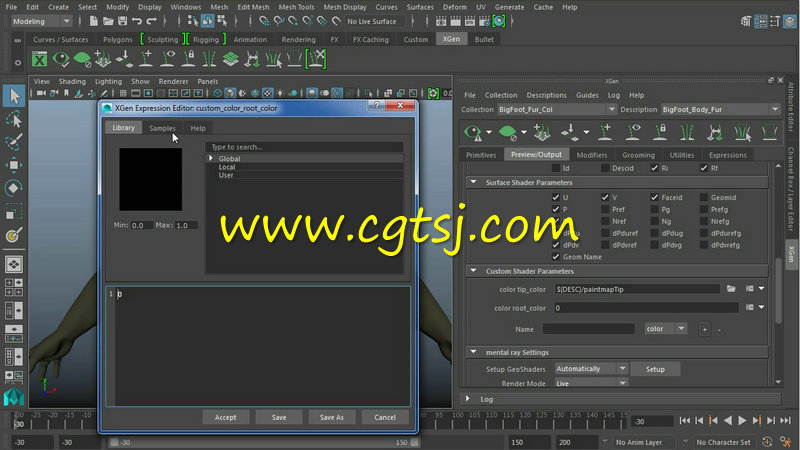
Task: Switch to Samples tab in Expression Editor
Action: pos(162,128)
